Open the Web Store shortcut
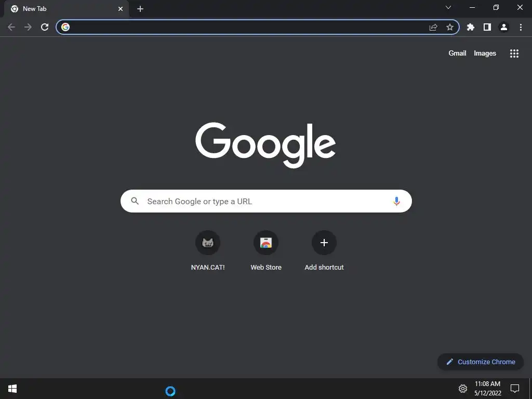The height and width of the screenshot is (399, 532). tap(266, 250)
